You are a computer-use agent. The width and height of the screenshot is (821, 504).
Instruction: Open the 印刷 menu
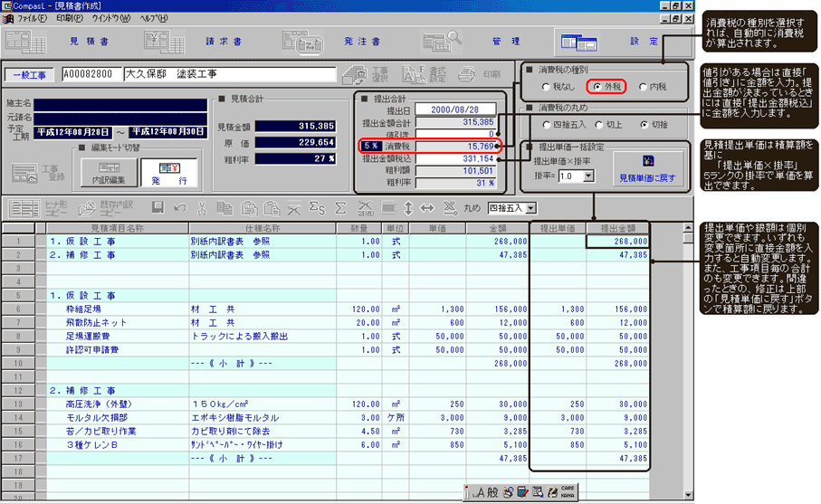coord(70,18)
